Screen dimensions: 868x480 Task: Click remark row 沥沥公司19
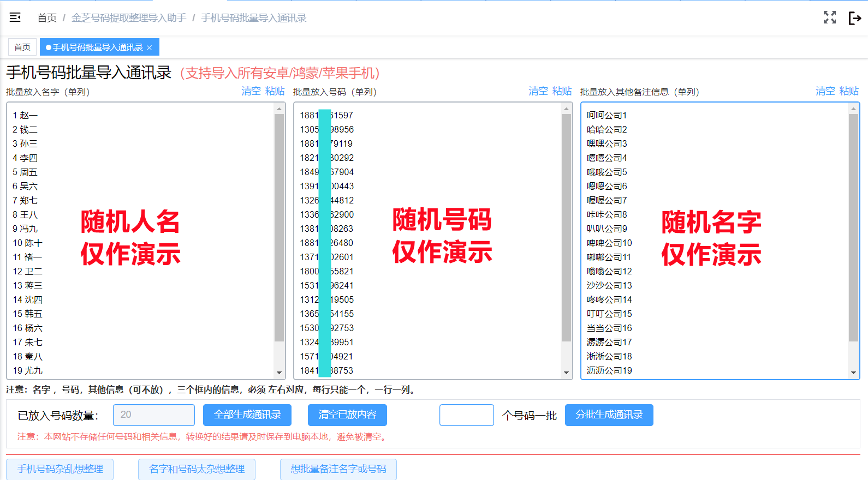[609, 370]
